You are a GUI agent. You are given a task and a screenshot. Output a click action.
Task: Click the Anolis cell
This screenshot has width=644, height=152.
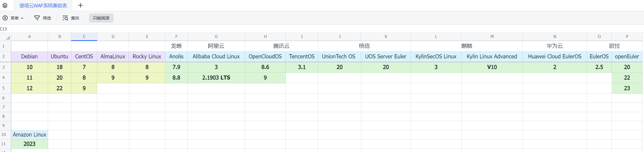pyautogui.click(x=176, y=56)
